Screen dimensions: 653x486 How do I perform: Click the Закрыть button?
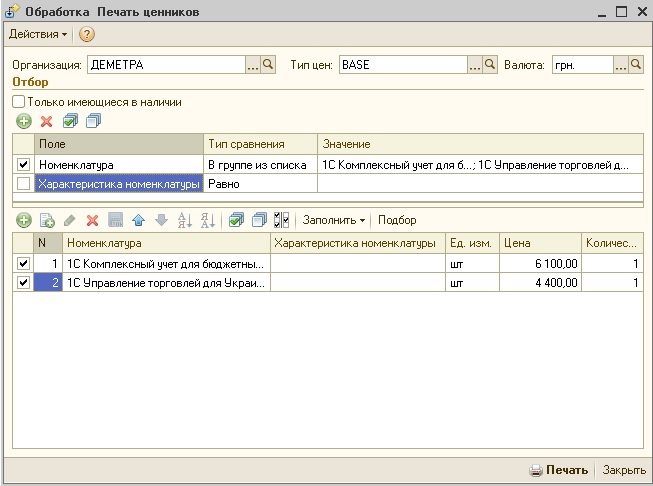(624, 470)
